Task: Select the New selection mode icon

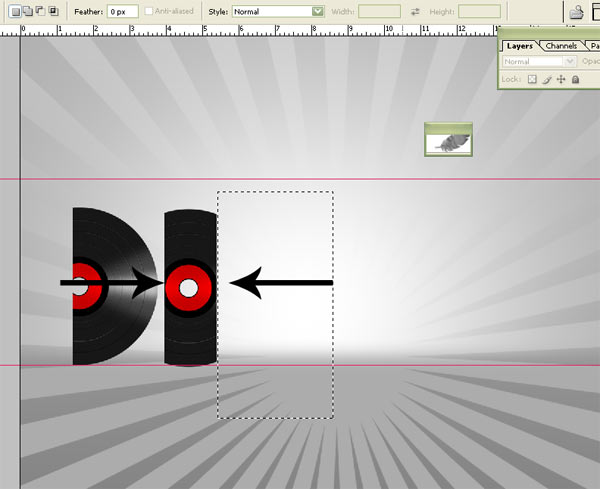Action: tap(14, 11)
